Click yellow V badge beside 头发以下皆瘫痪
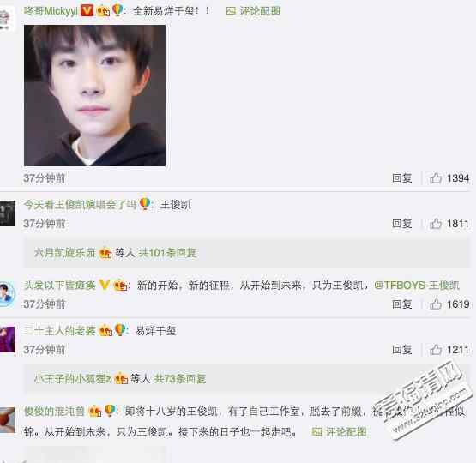Image resolution: width=476 pixels, height=463 pixels. point(104,285)
